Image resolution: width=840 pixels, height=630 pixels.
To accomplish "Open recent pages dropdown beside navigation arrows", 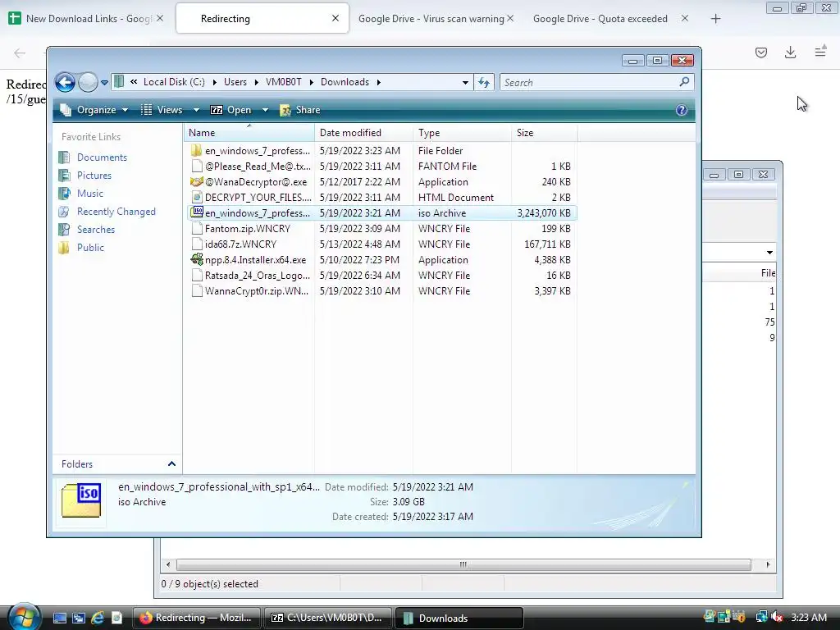I will (104, 83).
